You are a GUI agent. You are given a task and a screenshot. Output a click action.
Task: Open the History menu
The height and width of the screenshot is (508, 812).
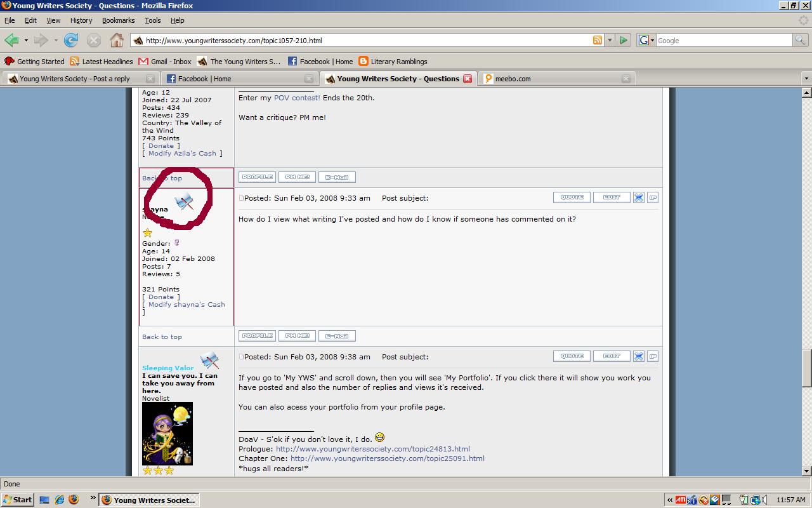point(81,20)
